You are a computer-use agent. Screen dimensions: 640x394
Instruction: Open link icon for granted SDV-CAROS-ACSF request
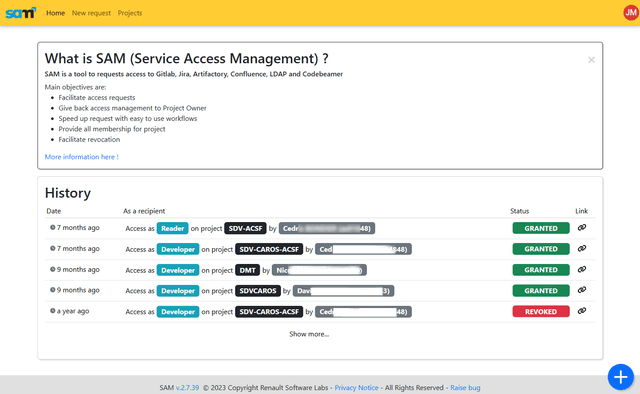pyautogui.click(x=582, y=249)
